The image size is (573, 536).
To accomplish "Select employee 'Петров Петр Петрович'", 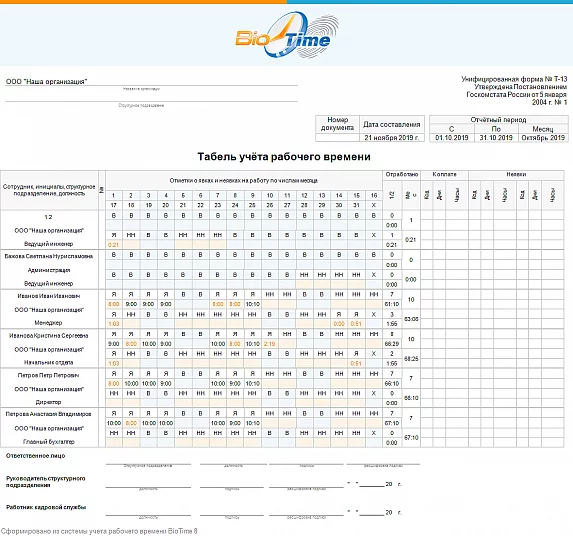I will [x=49, y=376].
